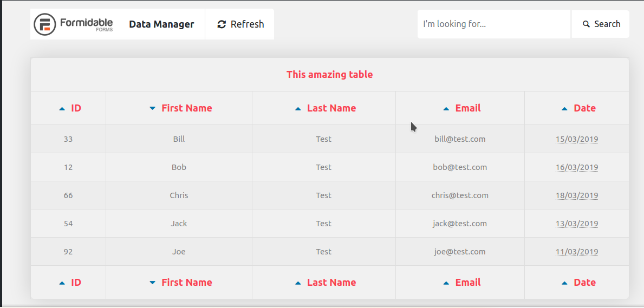This screenshot has width=644, height=308.
Task: Sort using footer Last Name label
Action: click(x=331, y=282)
